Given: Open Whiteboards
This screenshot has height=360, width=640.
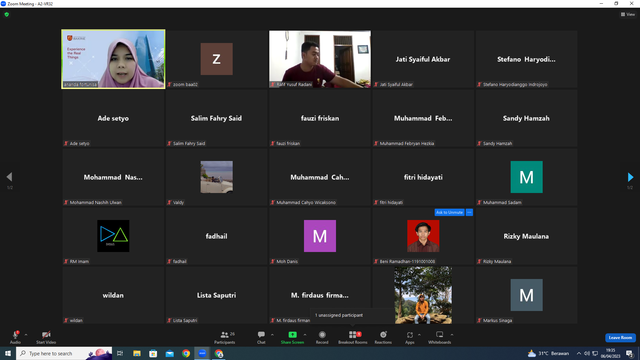Looking at the screenshot, I should (x=440, y=337).
